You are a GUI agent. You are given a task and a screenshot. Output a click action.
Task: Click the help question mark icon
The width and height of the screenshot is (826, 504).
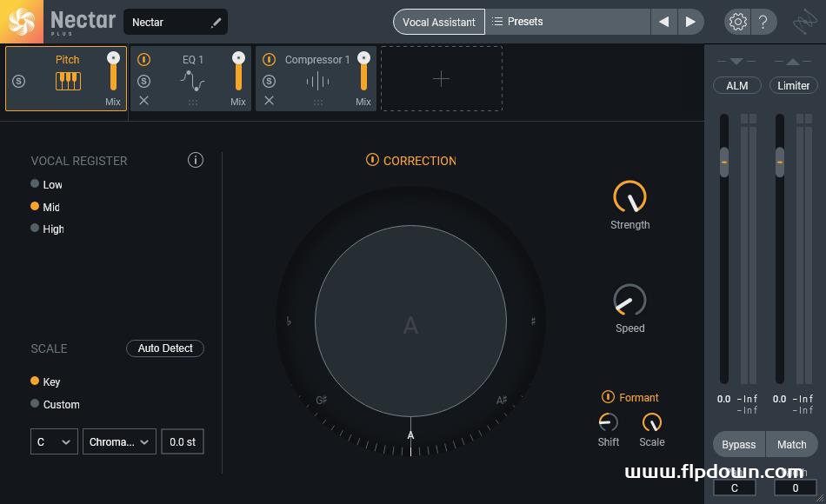(x=764, y=22)
